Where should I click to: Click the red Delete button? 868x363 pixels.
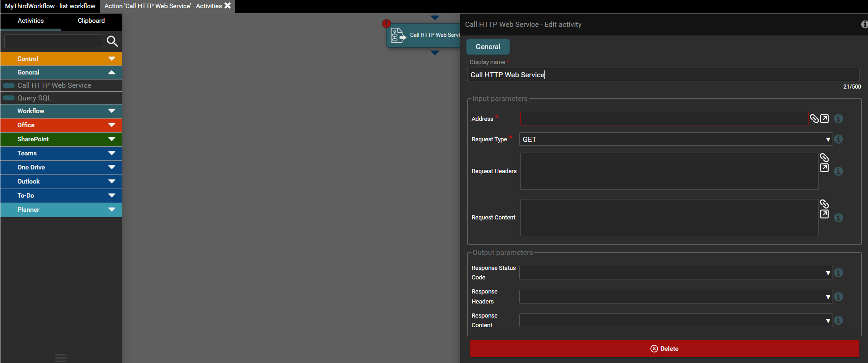pos(664,348)
